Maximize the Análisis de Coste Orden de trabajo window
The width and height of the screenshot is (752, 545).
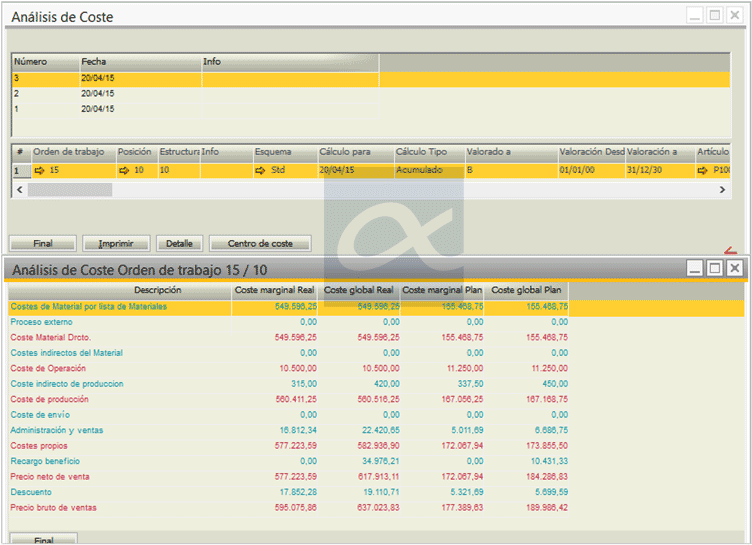click(714, 268)
